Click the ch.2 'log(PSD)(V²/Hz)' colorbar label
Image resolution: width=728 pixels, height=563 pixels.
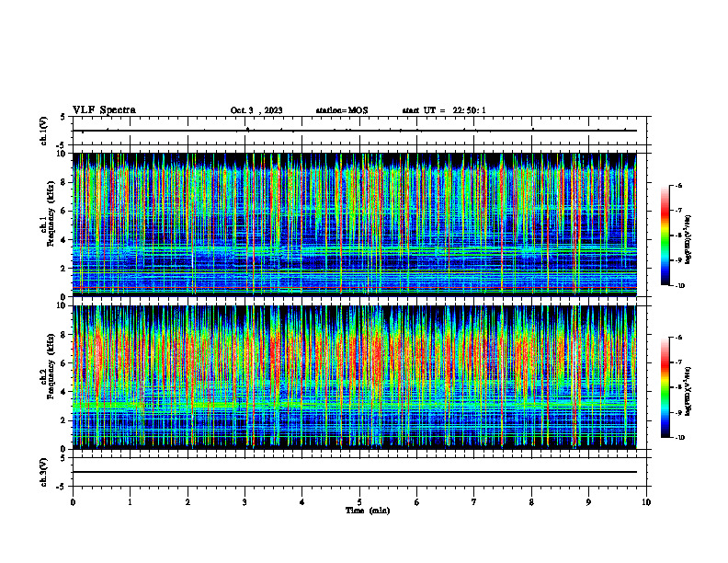[x=688, y=391]
